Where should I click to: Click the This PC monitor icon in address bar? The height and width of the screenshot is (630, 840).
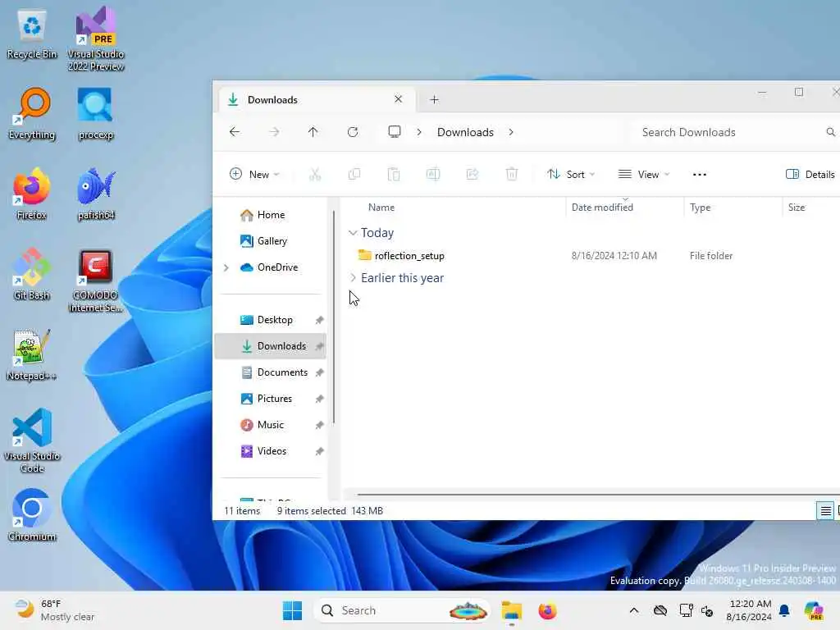[x=395, y=132]
